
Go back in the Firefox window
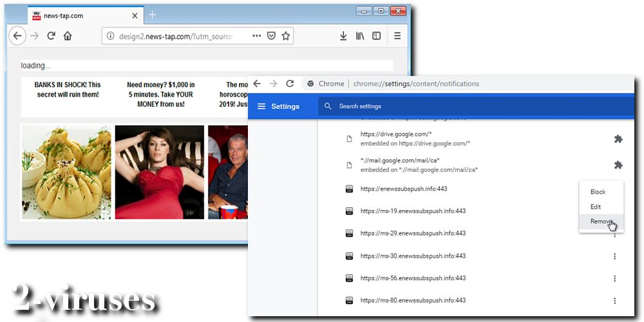coord(17,36)
